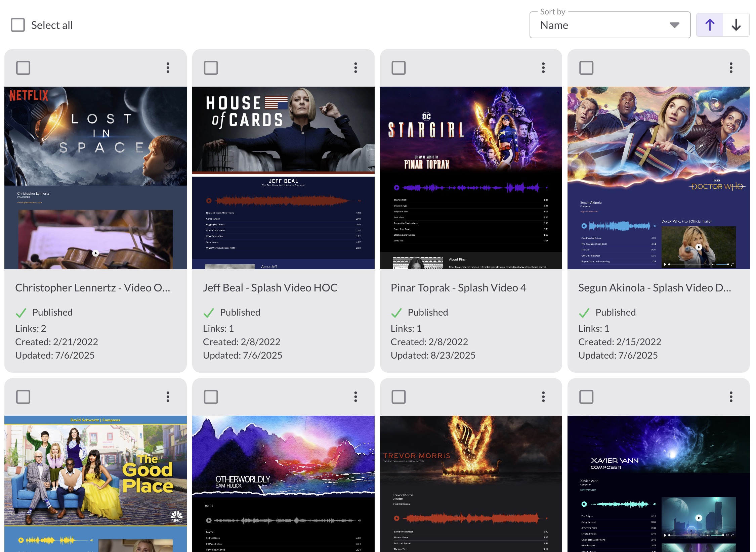Open Jeff Beal - Splash Video HOC title

[270, 288]
